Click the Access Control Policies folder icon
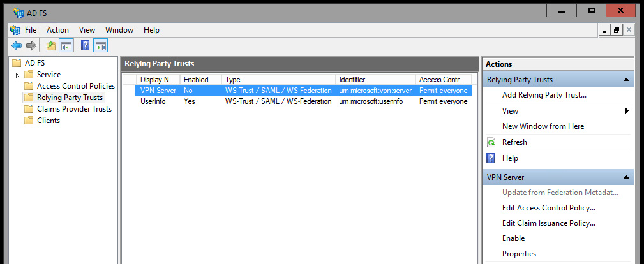Screen dimensions: 644x264 point(28,86)
